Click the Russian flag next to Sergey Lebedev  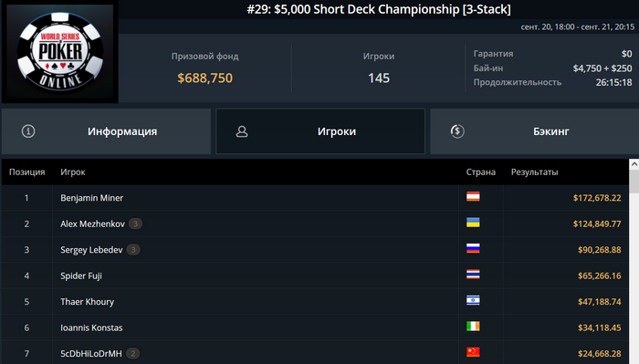pyautogui.click(x=473, y=248)
